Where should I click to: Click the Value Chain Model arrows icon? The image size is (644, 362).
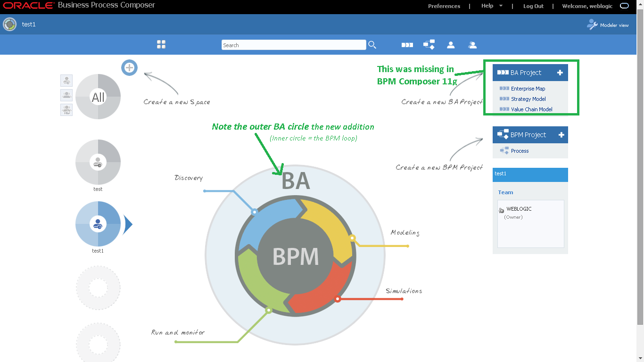pos(504,109)
